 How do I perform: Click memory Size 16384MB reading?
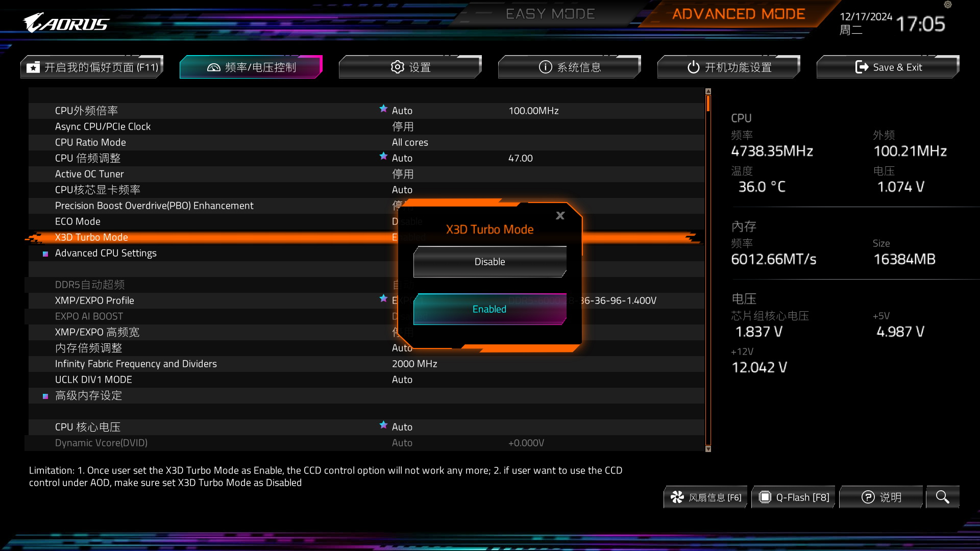tap(904, 259)
